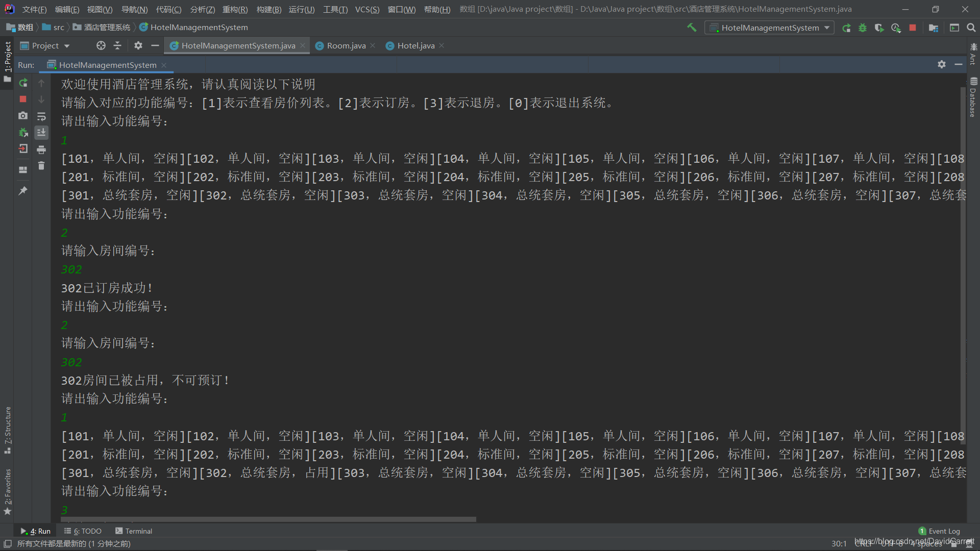Debug HotelManagementSystem with the bug icon

click(x=863, y=28)
